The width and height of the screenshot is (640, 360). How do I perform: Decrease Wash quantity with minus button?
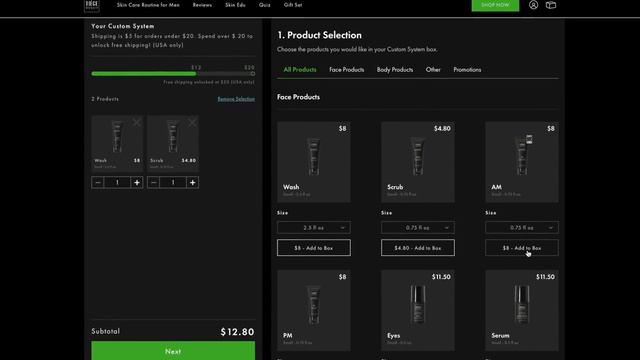[98, 182]
